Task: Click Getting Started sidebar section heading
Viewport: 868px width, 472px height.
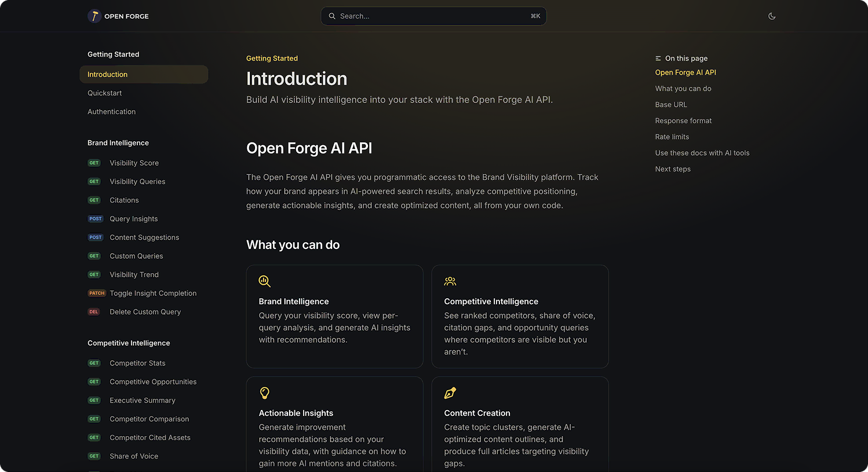Action: (x=113, y=54)
